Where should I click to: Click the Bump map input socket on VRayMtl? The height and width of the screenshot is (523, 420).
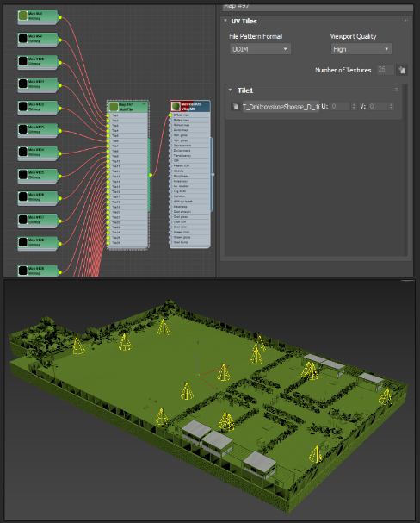point(170,130)
